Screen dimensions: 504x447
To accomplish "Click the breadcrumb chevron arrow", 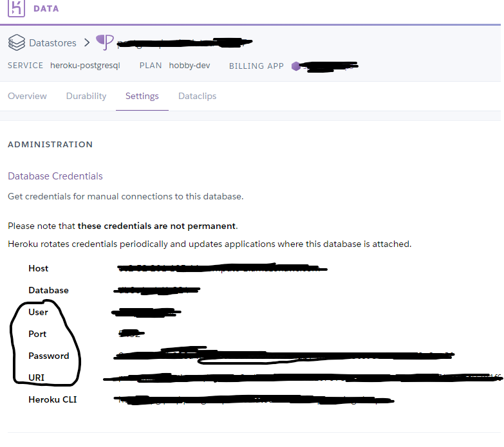I will click(87, 42).
